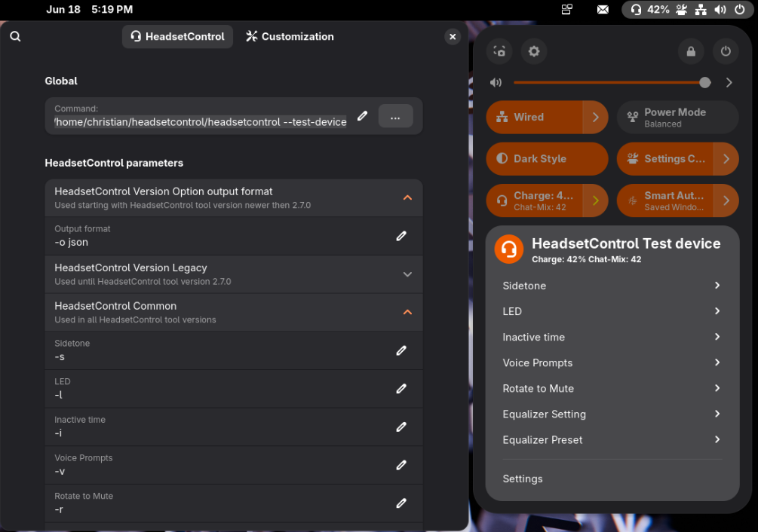The image size is (758, 532).
Task: Toggle the Settings C... quick tile
Action: pyautogui.click(x=664, y=159)
